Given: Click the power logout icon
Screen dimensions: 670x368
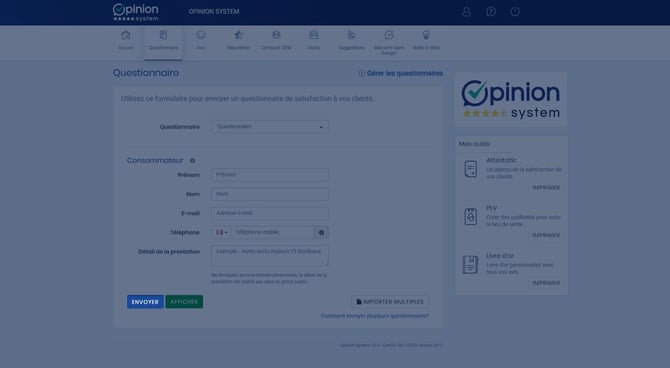Looking at the screenshot, I should coord(515,12).
